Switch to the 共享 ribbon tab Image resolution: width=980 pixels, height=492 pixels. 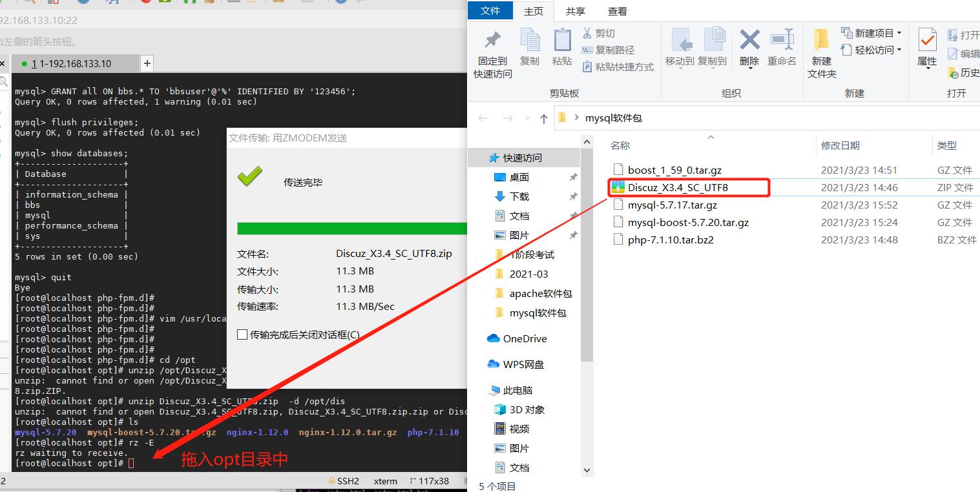[x=575, y=11]
